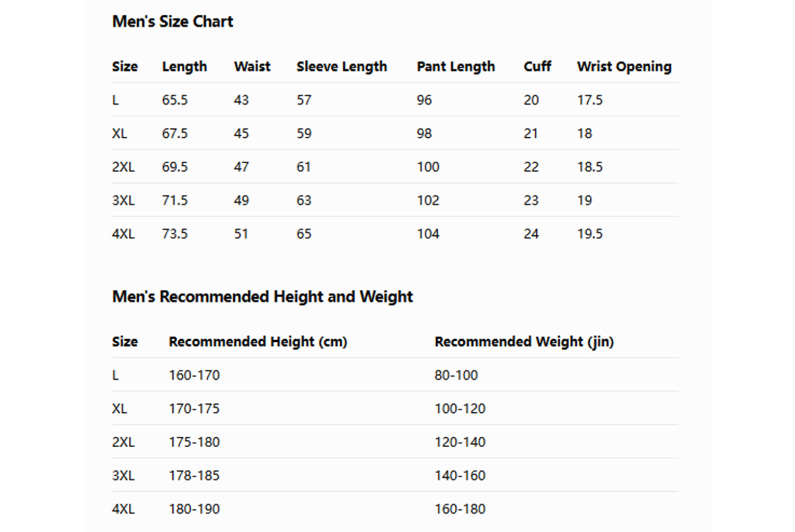Image resolution: width=795 pixels, height=532 pixels.
Task: Click the 19.5 wrist opening value
Action: tap(589, 234)
